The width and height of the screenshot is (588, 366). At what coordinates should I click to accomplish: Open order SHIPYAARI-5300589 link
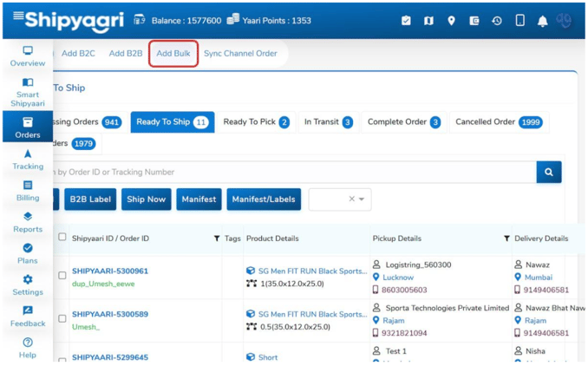tap(110, 314)
